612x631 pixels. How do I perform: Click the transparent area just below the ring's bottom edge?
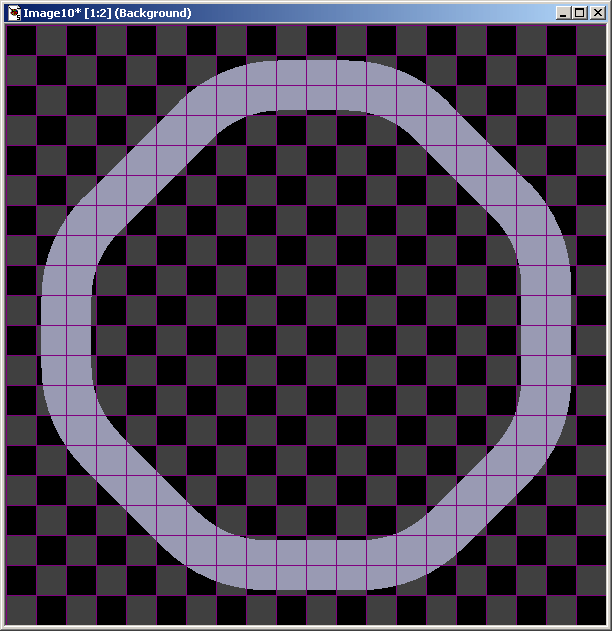[x=306, y=606]
